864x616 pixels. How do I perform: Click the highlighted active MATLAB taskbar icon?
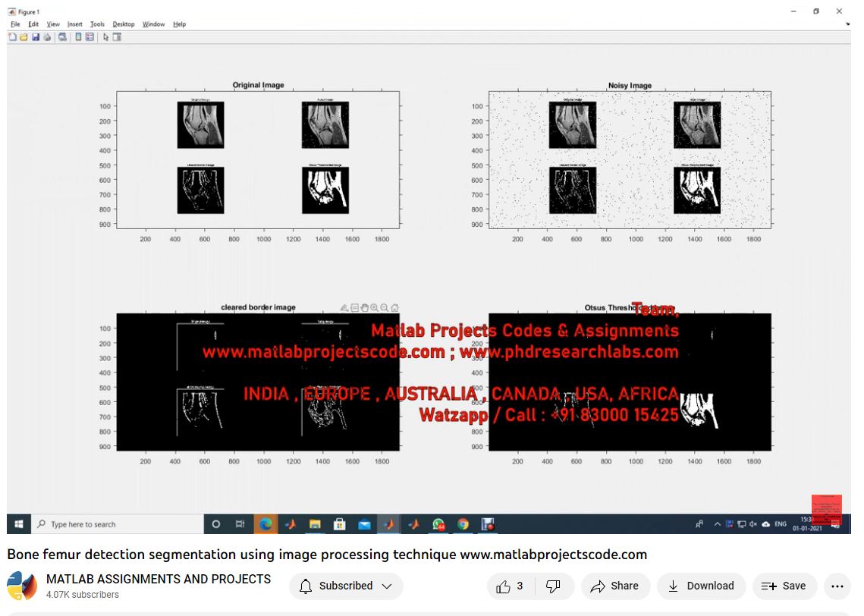click(389, 524)
